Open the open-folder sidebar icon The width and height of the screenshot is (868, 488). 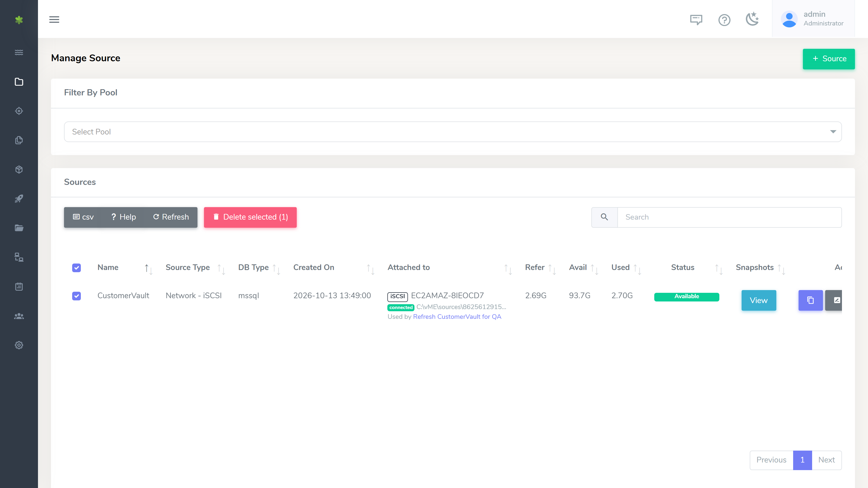19,228
